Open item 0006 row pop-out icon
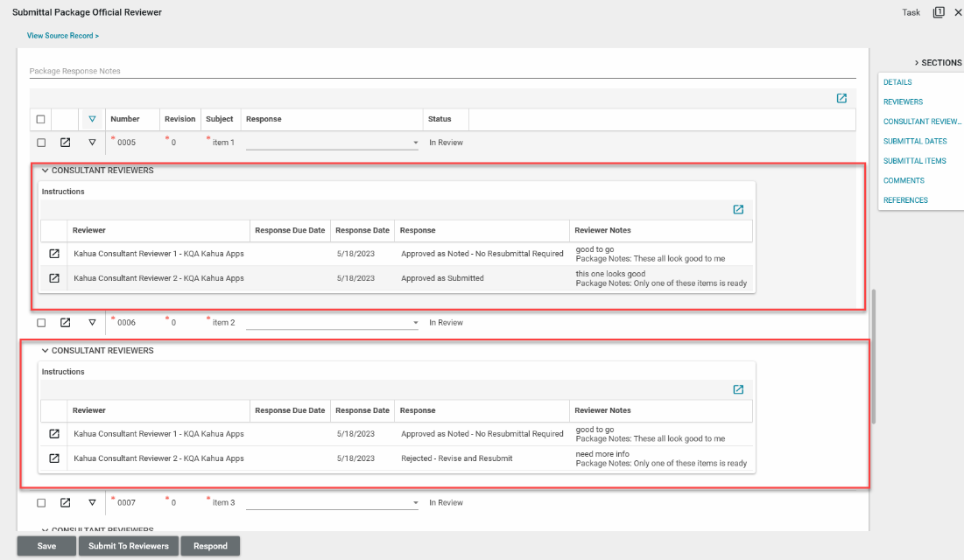The width and height of the screenshot is (964, 560). pos(65,323)
